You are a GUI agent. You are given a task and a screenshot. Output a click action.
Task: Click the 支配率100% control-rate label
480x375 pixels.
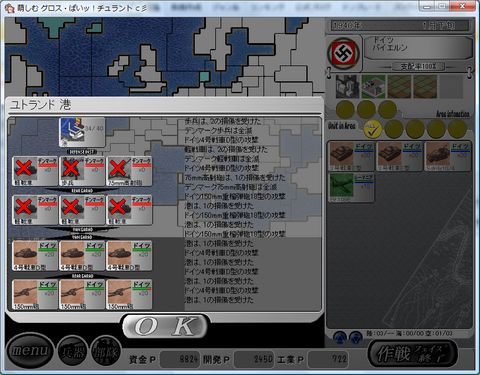[418, 66]
